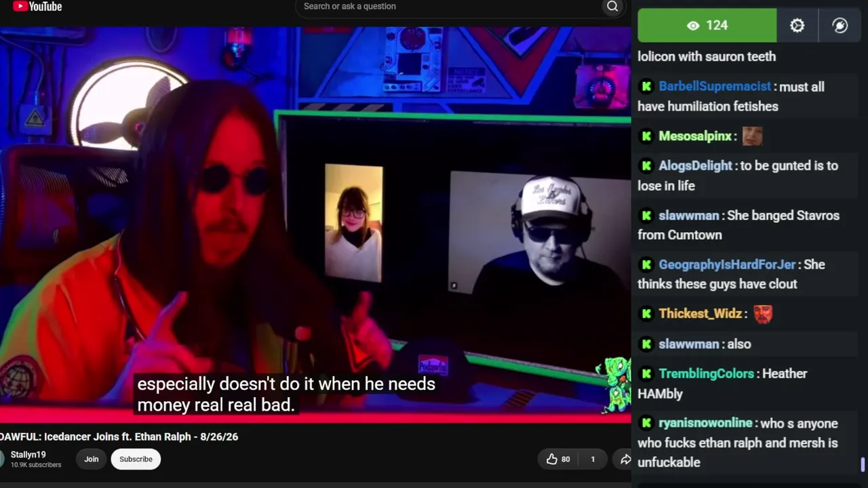
Task: Click the woman's webcam inset in the video
Action: point(353,223)
